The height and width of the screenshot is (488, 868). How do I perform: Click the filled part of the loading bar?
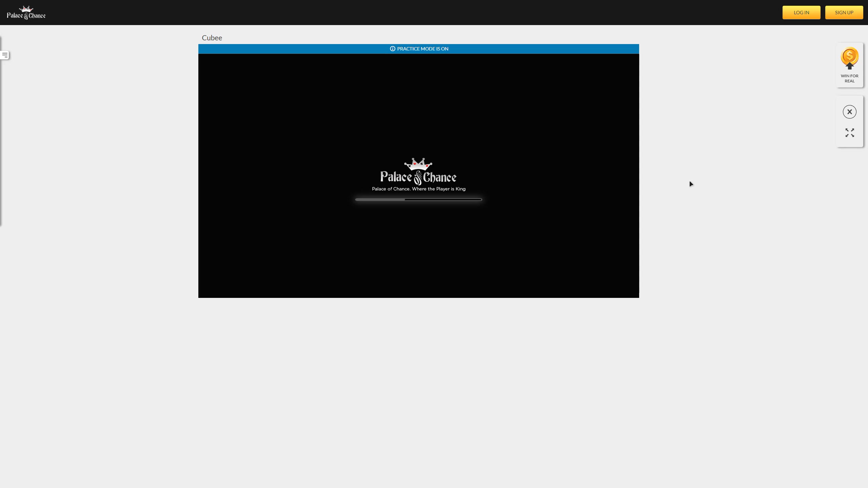(x=380, y=200)
